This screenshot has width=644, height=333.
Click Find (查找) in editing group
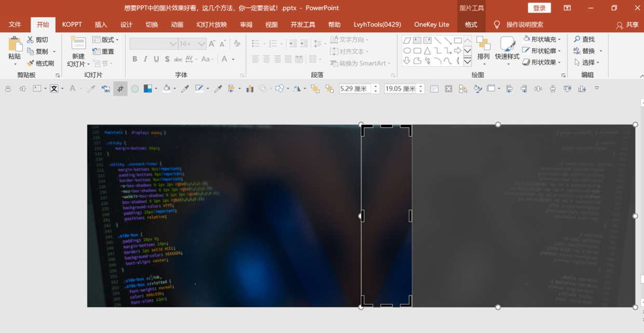[584, 39]
